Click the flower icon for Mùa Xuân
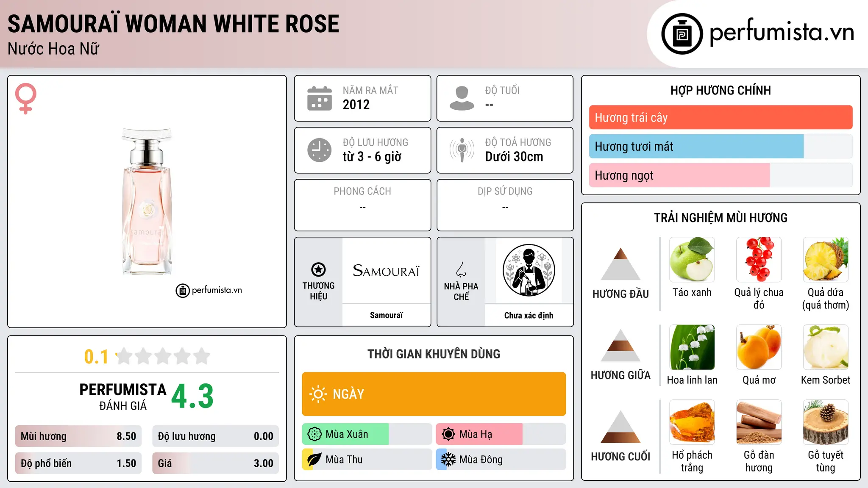The image size is (868, 488). tap(314, 434)
